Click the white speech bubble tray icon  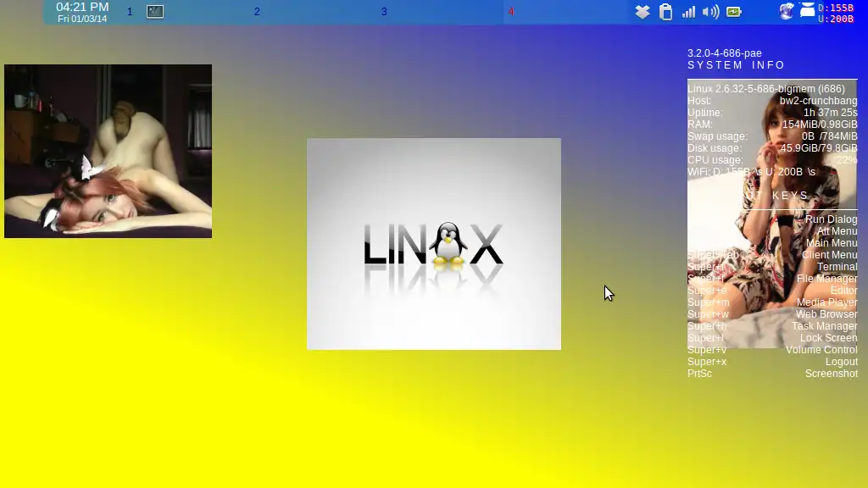(x=808, y=10)
